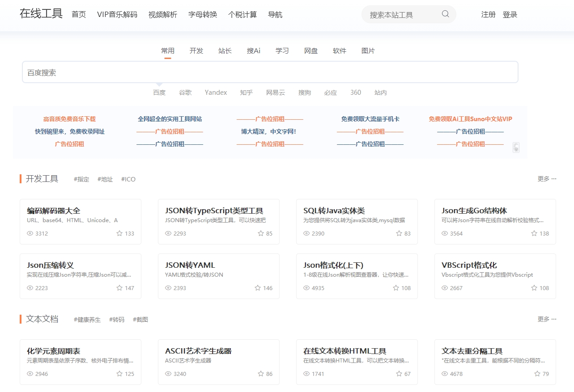
Task: Open 更多 link in 开发工具 section
Action: (x=547, y=179)
